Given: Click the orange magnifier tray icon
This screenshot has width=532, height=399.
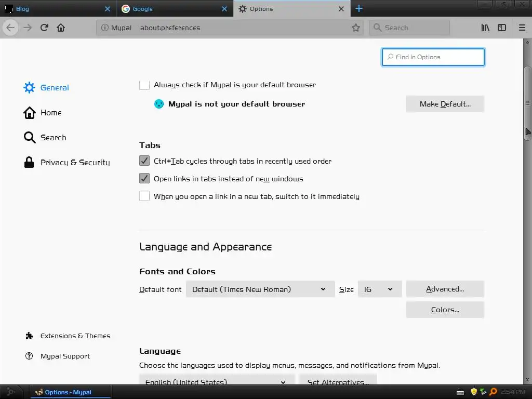Looking at the screenshot, I should [494, 392].
